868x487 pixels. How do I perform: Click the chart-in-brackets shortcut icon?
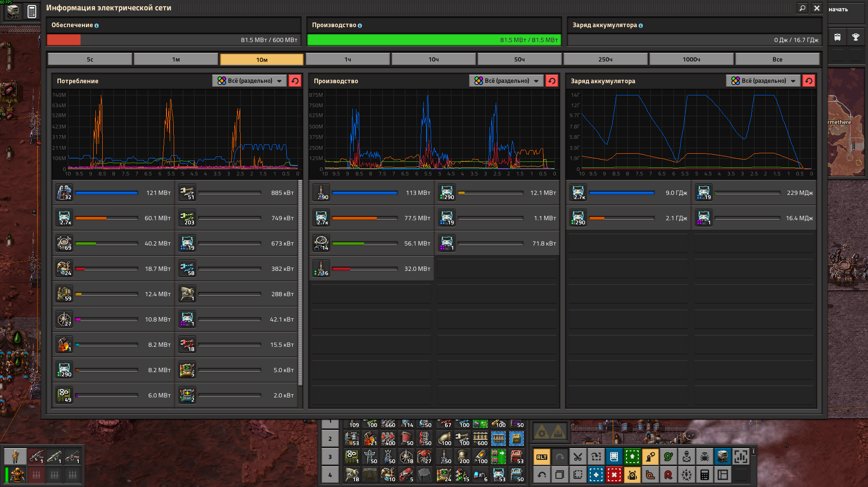pyautogui.click(x=740, y=457)
